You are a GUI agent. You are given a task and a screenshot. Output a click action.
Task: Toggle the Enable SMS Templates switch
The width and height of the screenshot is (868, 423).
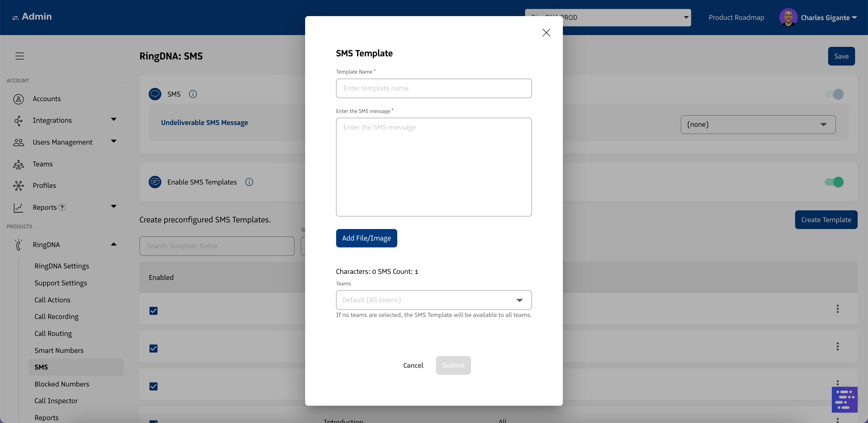pyautogui.click(x=834, y=182)
